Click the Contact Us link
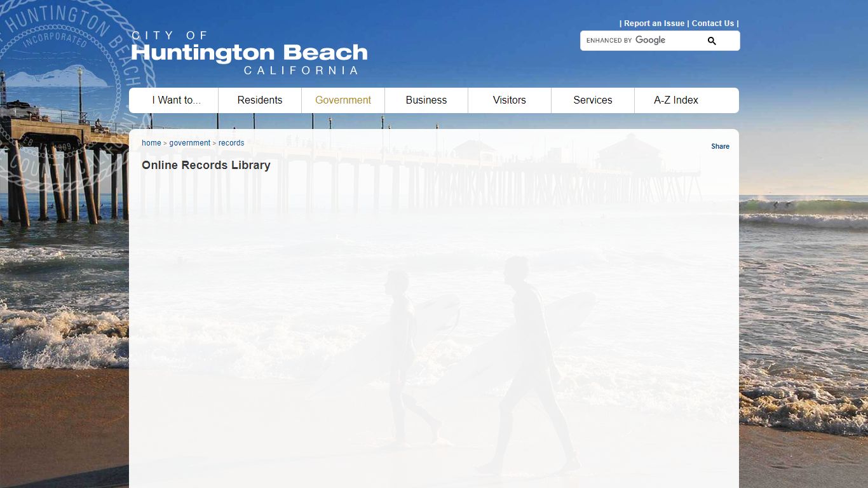This screenshot has height=488, width=868. (x=712, y=24)
